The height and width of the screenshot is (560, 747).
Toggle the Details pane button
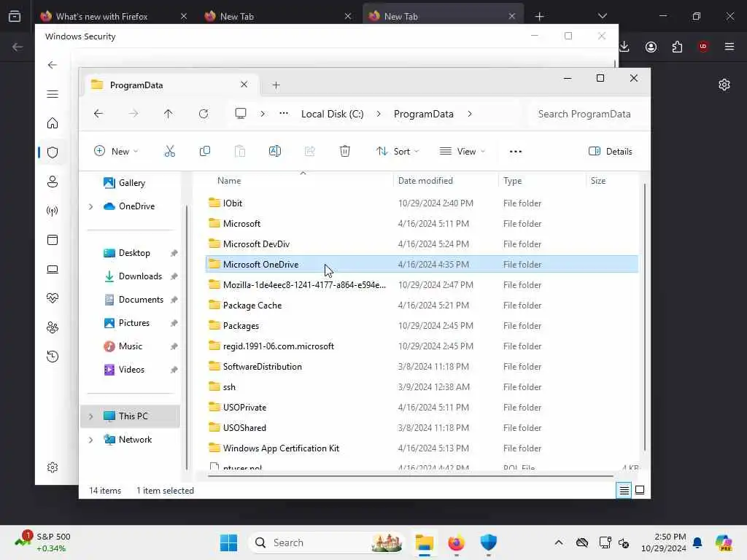click(611, 152)
